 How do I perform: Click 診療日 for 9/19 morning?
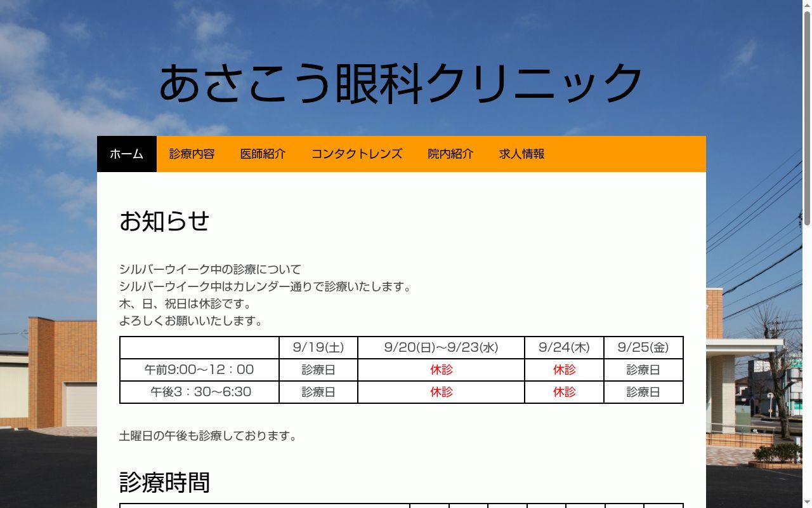click(318, 370)
